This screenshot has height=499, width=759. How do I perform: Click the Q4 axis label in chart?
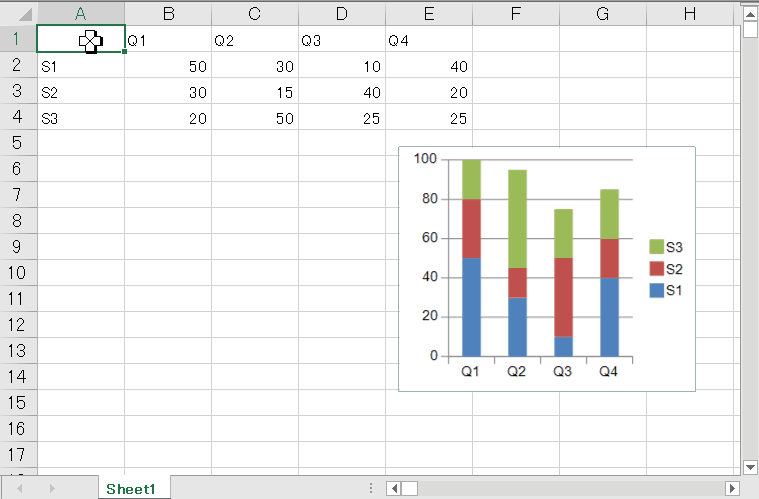(608, 371)
